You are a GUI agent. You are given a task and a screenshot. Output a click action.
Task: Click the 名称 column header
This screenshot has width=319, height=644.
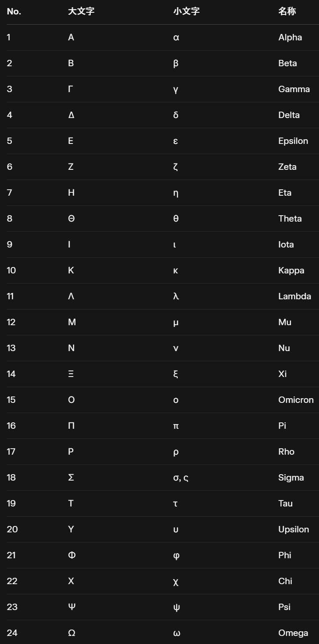(x=287, y=11)
